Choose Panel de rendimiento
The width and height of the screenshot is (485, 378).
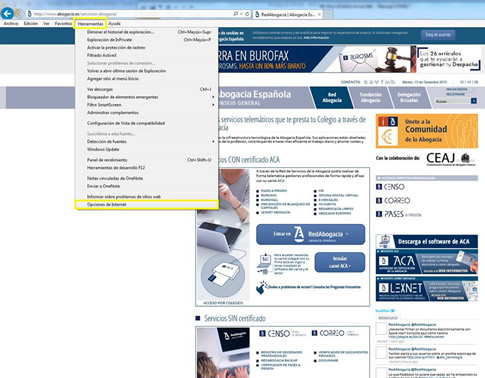click(147, 160)
